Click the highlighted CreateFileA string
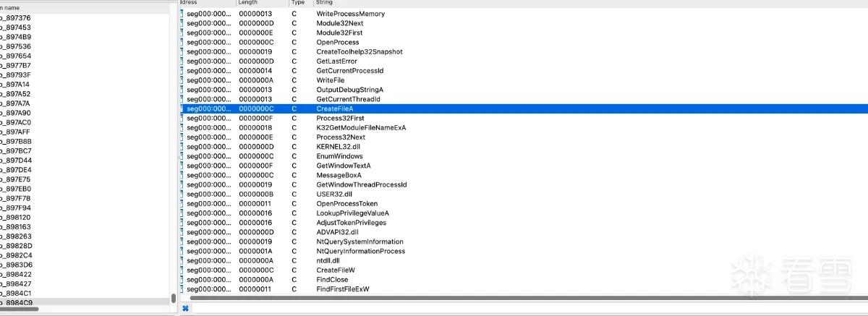Screen dimensions: 868x316 [524, 108]
